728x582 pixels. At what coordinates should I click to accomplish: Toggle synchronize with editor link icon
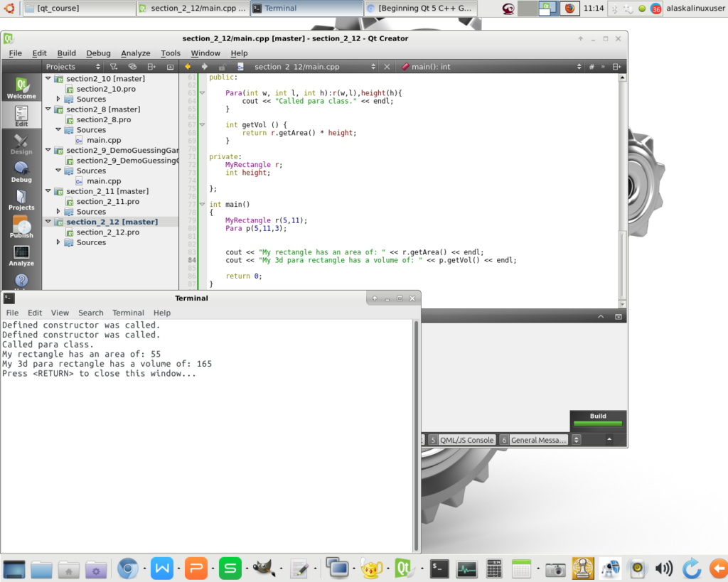pyautogui.click(x=132, y=67)
